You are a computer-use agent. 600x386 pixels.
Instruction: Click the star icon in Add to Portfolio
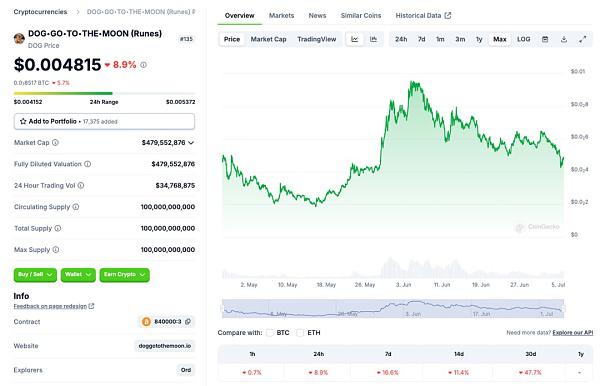click(x=23, y=121)
